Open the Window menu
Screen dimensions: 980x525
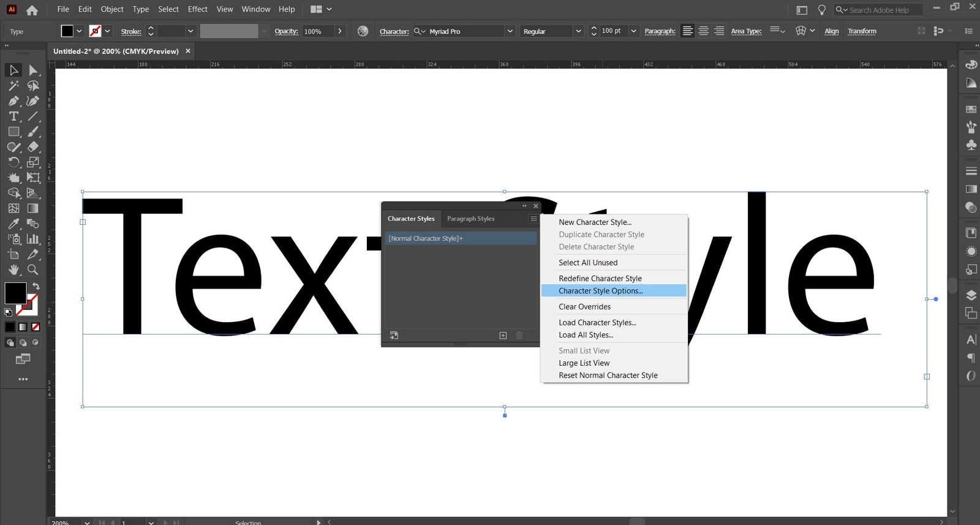[256, 9]
